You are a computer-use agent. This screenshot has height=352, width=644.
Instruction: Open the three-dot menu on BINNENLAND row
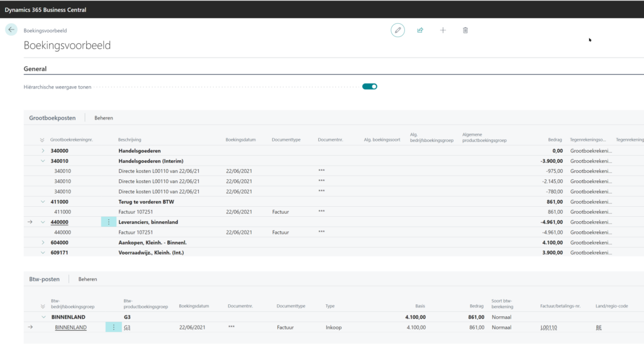(x=113, y=327)
